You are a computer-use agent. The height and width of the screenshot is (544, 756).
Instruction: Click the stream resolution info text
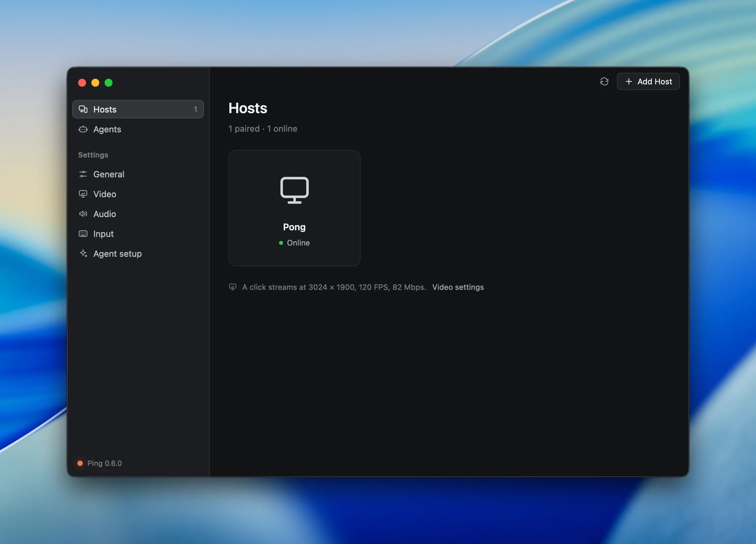coord(334,287)
